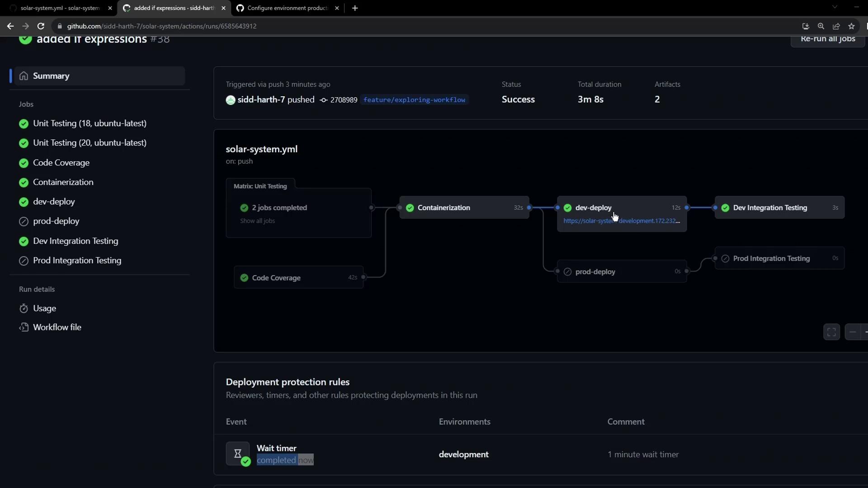Go back with the browser arrow

click(x=10, y=26)
